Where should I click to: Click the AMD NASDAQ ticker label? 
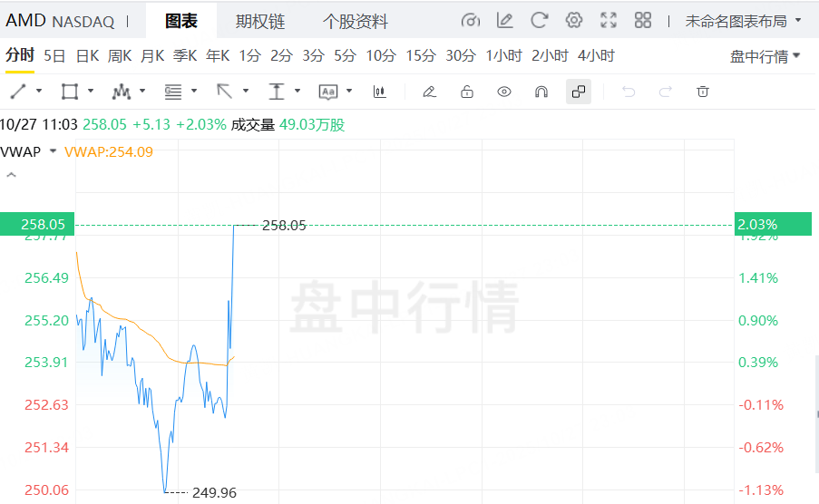pyautogui.click(x=60, y=22)
